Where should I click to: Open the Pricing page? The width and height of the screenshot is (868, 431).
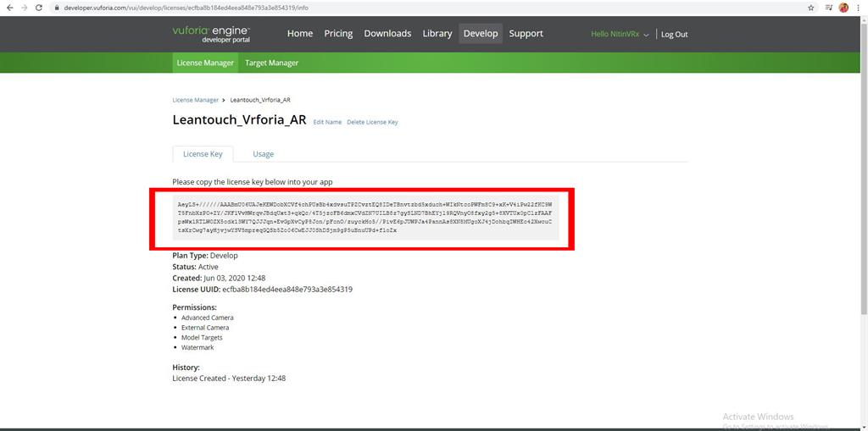338,34
